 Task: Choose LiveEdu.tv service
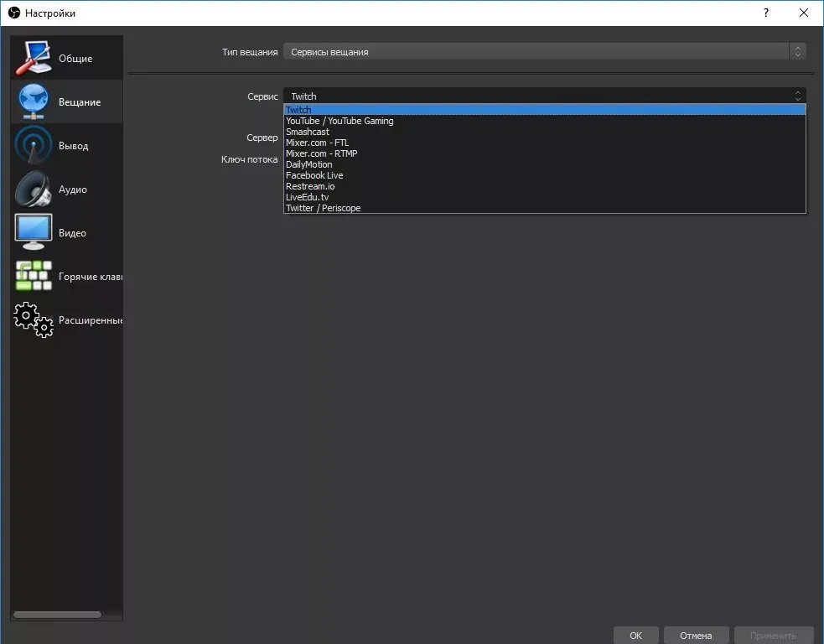pyautogui.click(x=544, y=197)
